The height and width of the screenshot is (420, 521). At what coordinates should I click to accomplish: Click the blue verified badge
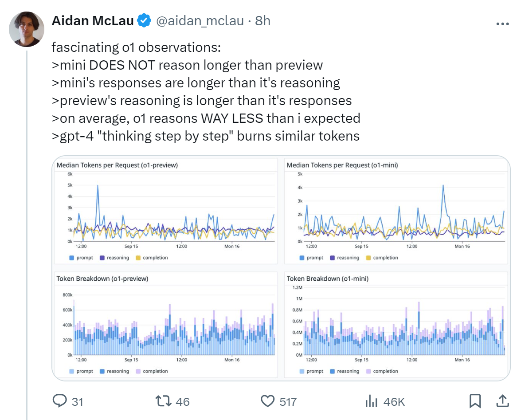[144, 20]
